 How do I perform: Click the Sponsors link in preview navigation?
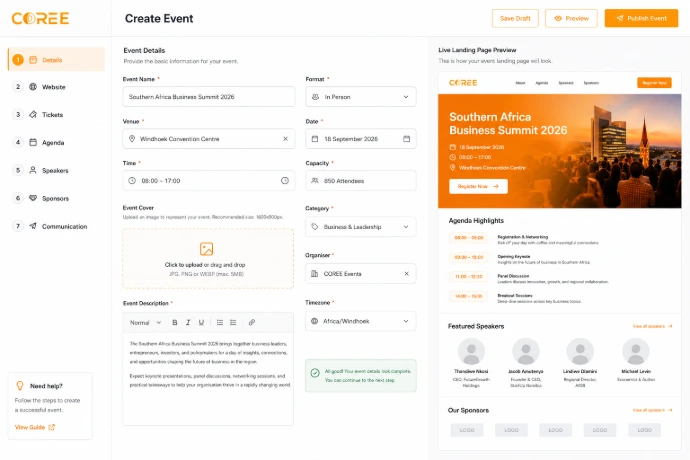[x=591, y=83]
